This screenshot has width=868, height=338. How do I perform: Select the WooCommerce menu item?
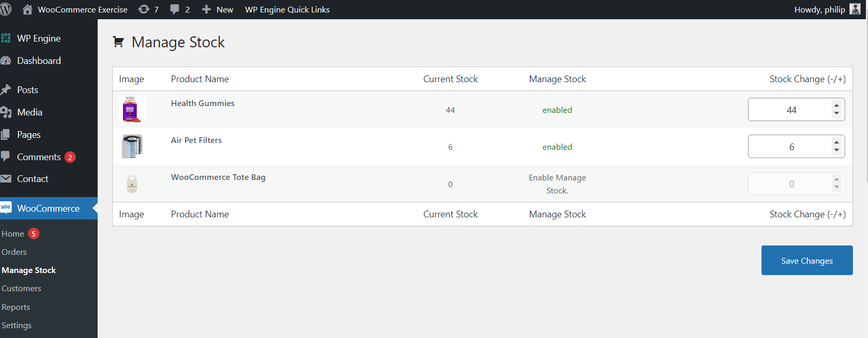(49, 208)
